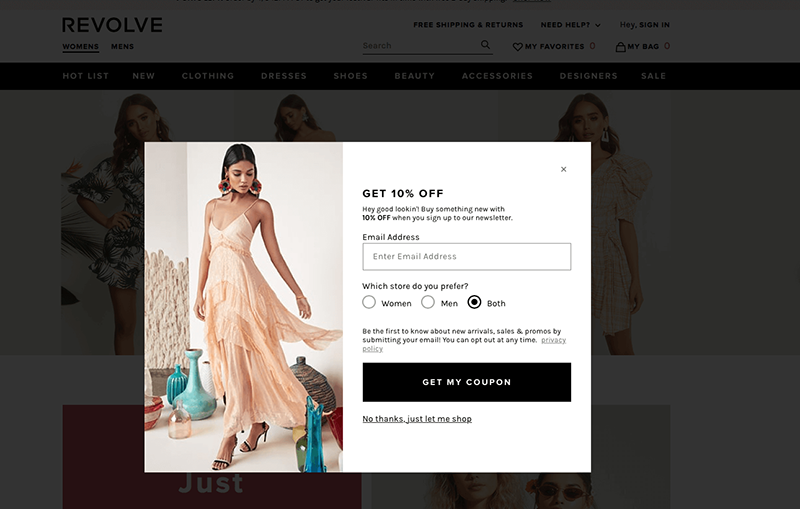
Task: Click the REVOLVE logo
Action: (x=112, y=25)
